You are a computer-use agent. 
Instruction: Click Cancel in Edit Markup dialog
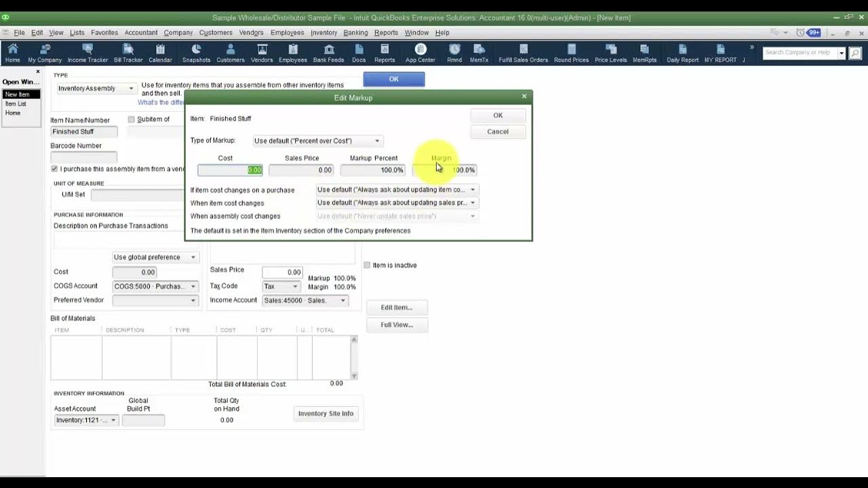coord(498,131)
